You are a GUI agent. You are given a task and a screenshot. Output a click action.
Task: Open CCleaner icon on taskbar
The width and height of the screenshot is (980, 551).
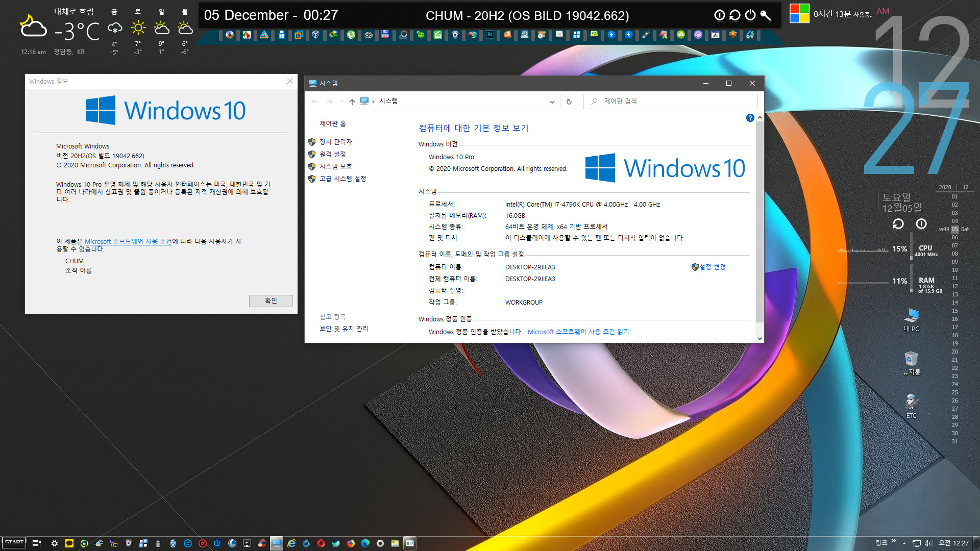click(x=262, y=543)
